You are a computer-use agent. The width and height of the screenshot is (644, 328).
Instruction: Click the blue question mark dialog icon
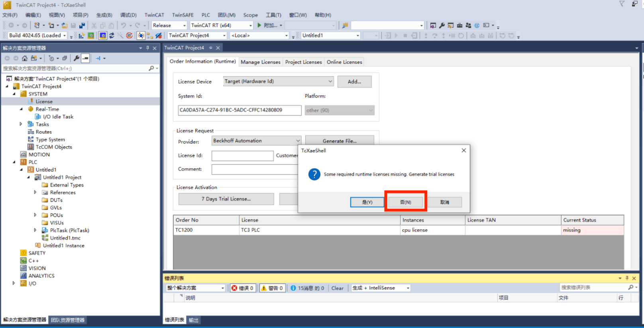tap(314, 175)
